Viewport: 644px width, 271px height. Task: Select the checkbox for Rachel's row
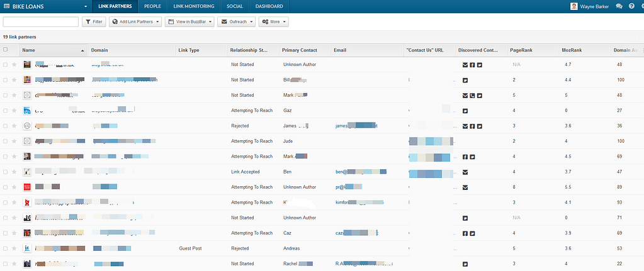point(6,264)
